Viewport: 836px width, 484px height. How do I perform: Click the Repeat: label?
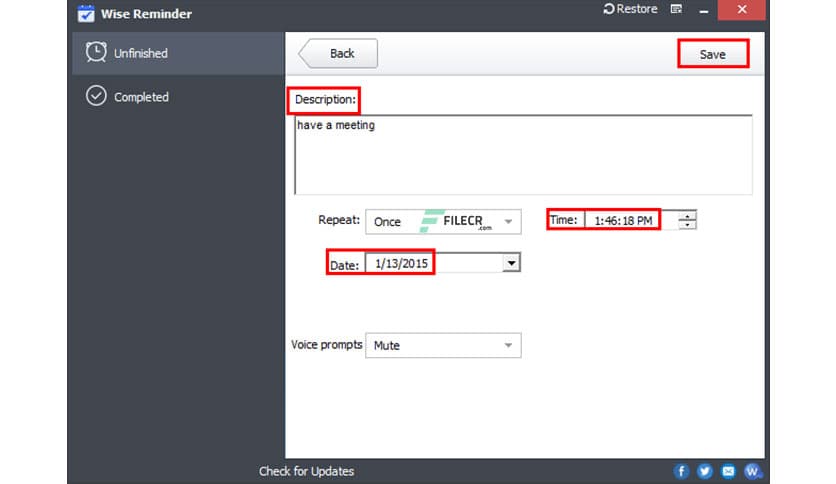(x=339, y=220)
